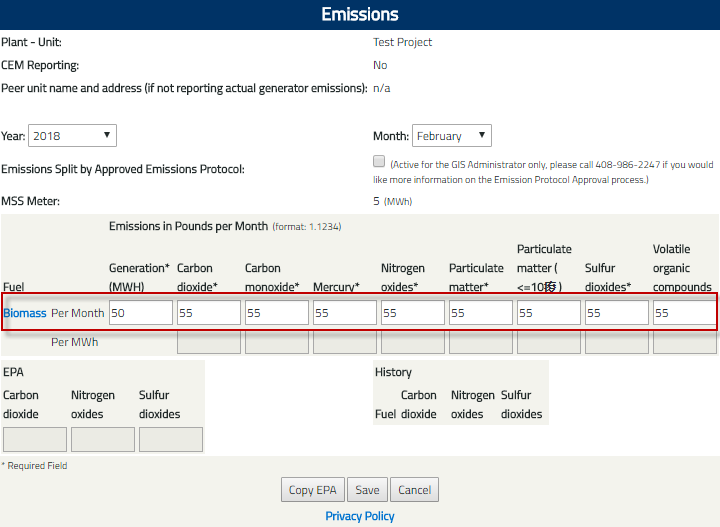Screen dimensions: 720x527
Task: Click the Biomass fuel link
Action: pos(25,313)
